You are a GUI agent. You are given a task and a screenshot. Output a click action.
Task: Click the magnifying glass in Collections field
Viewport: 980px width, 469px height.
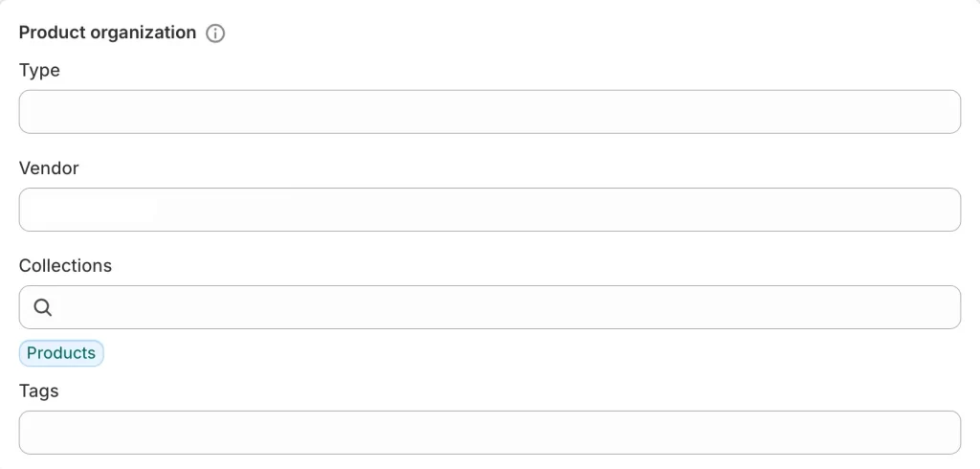43,307
